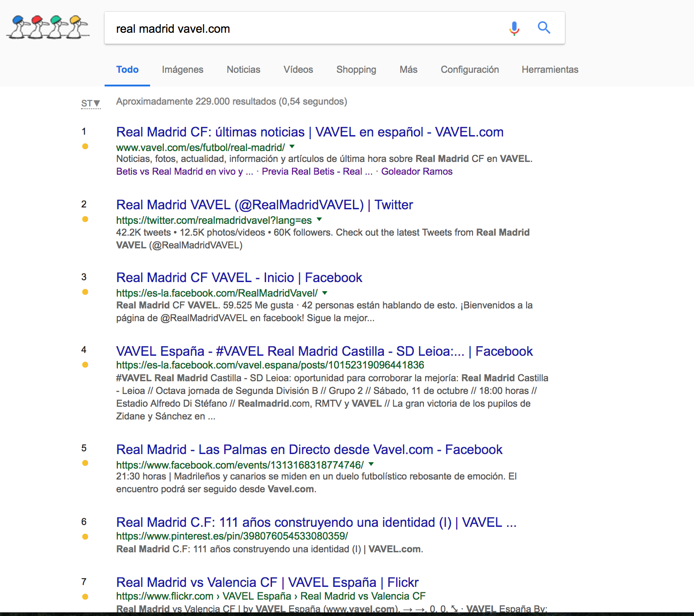The width and height of the screenshot is (694, 616).
Task: Click yellow dot indicator for result 5
Action: pyautogui.click(x=85, y=463)
